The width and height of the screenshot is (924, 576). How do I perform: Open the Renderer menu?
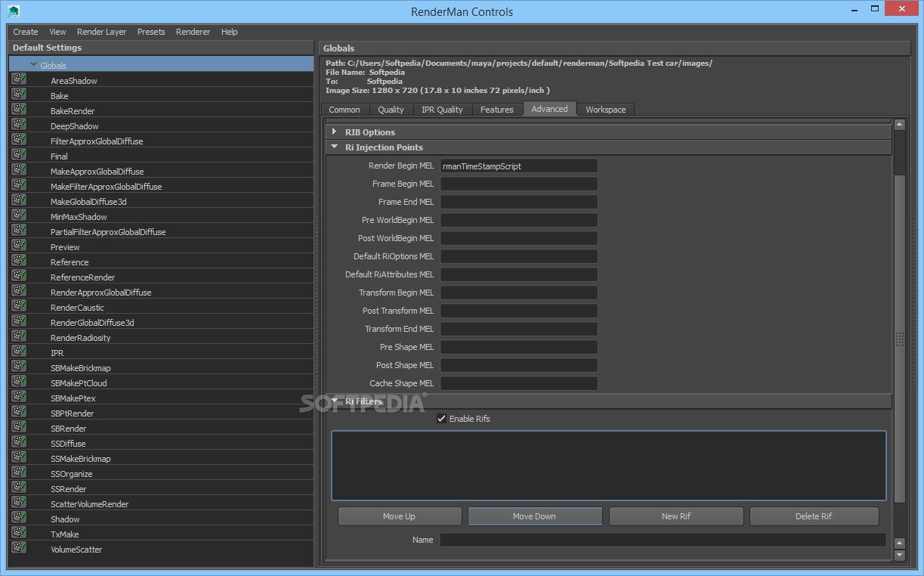point(193,32)
